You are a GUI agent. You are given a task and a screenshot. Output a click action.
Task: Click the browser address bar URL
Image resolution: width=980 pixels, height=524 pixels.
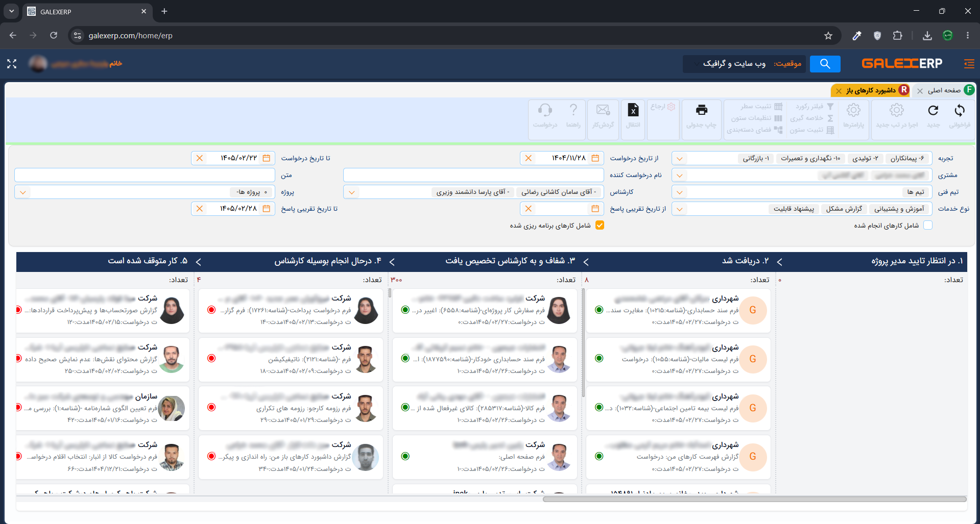point(130,36)
